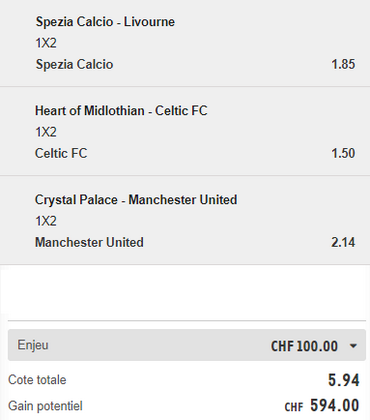Click the 1X2 market under Heart of Midlothian match

[46, 132]
